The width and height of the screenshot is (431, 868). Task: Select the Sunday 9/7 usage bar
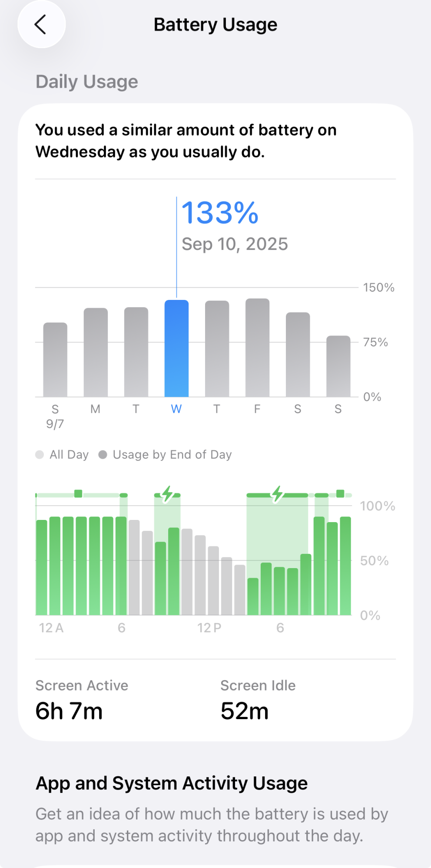pos(55,360)
